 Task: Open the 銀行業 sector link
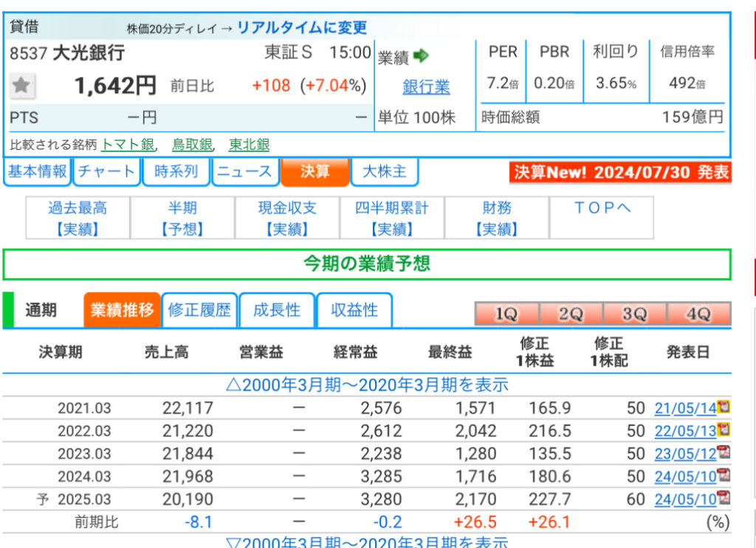tap(426, 87)
